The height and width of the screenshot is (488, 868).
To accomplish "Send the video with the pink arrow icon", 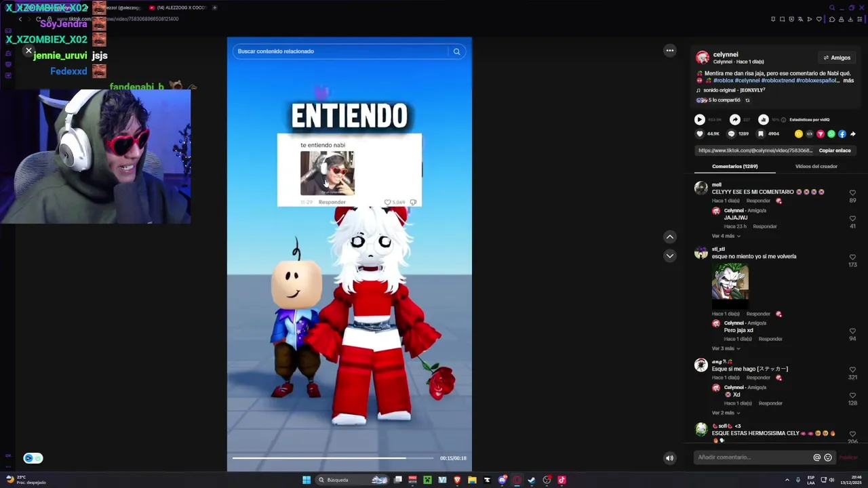I will pyautogui.click(x=821, y=134).
